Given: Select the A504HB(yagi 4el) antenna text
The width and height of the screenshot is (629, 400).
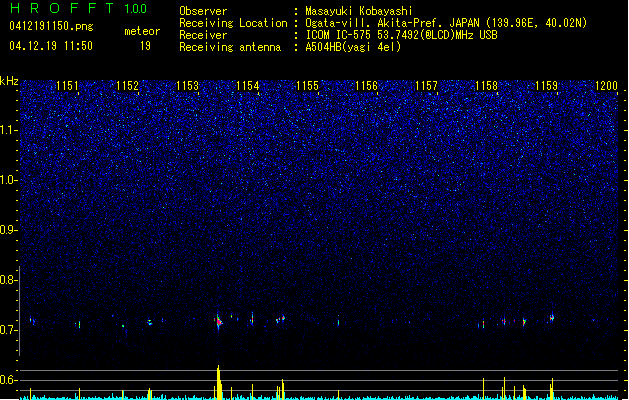Looking at the screenshot, I should click(353, 47).
